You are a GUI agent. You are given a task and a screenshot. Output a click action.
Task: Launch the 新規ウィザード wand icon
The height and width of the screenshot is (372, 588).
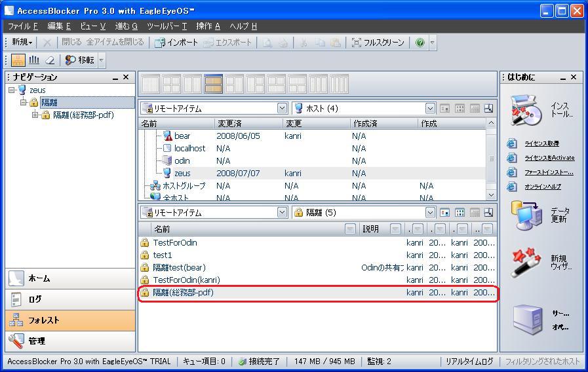tap(526, 262)
